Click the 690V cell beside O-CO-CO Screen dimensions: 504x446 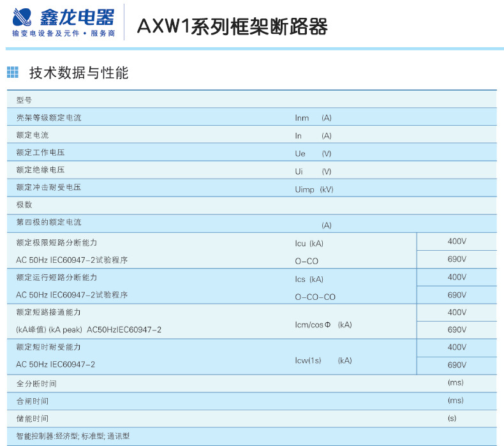457,295
